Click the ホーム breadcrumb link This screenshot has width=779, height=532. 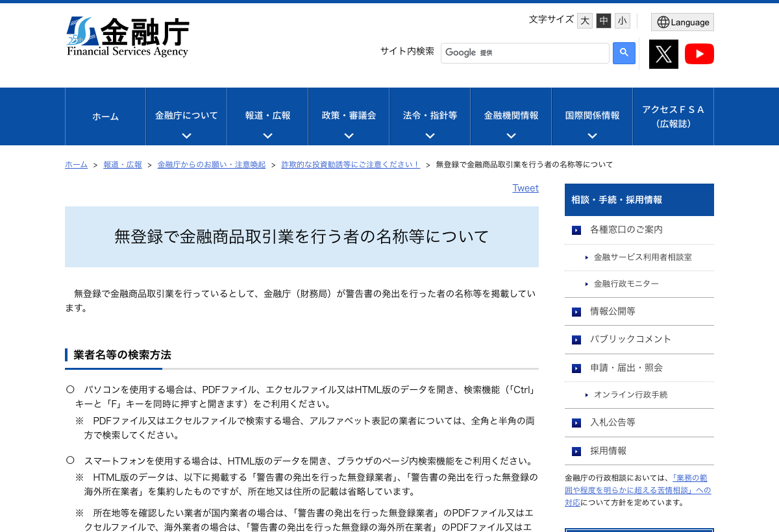pyautogui.click(x=76, y=165)
